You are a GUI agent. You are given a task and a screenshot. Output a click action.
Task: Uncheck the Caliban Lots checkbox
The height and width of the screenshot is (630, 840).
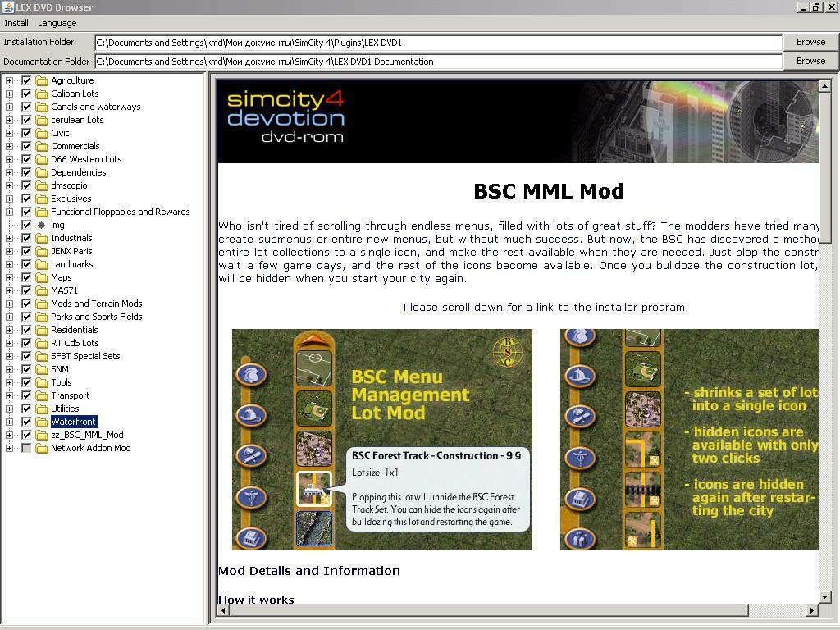pos(26,94)
